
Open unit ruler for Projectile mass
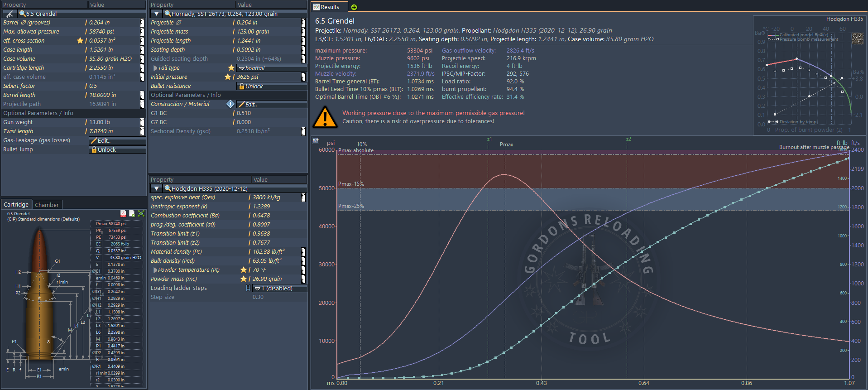coord(303,32)
